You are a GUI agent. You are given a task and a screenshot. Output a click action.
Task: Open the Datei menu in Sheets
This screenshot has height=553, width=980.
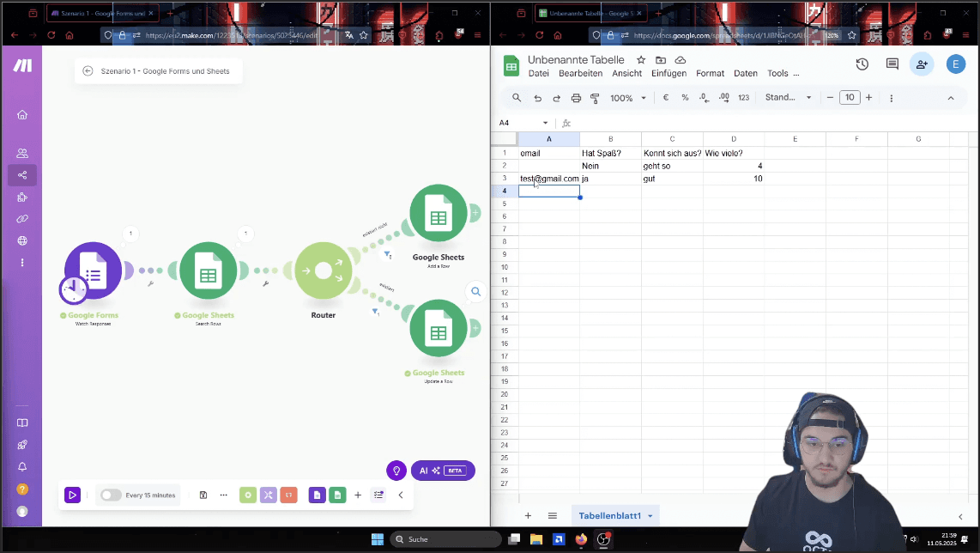click(538, 74)
